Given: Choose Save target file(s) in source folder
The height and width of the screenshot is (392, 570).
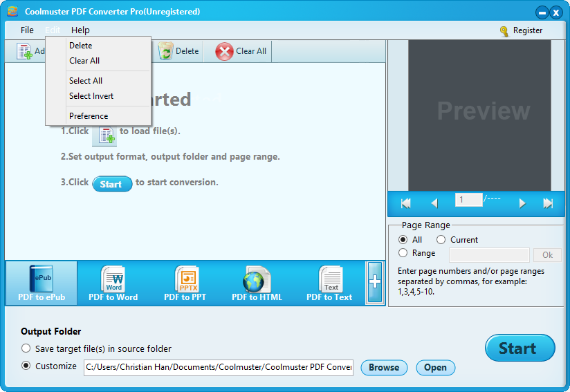Looking at the screenshot, I should (26, 348).
